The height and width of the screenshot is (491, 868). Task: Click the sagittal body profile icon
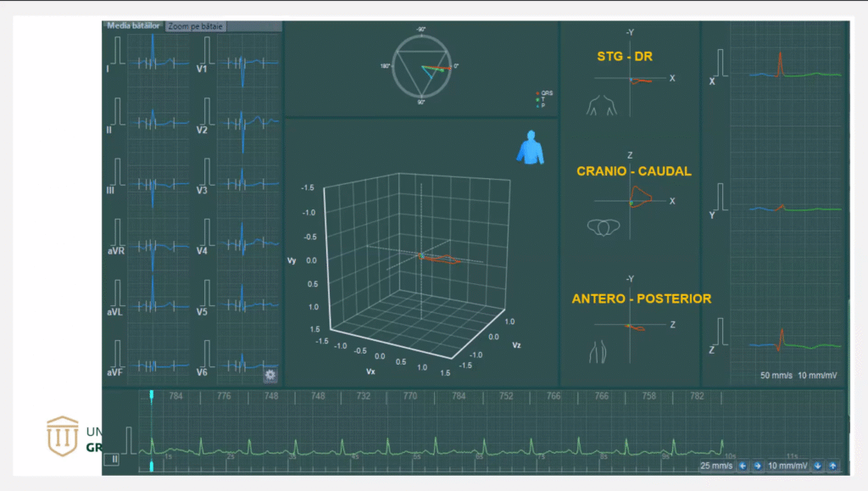(598, 350)
